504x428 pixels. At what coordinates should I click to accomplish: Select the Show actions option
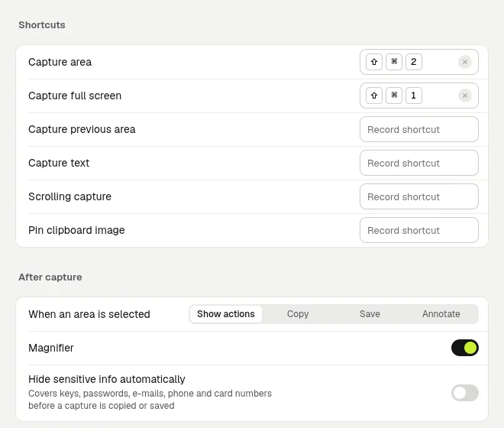[225, 314]
